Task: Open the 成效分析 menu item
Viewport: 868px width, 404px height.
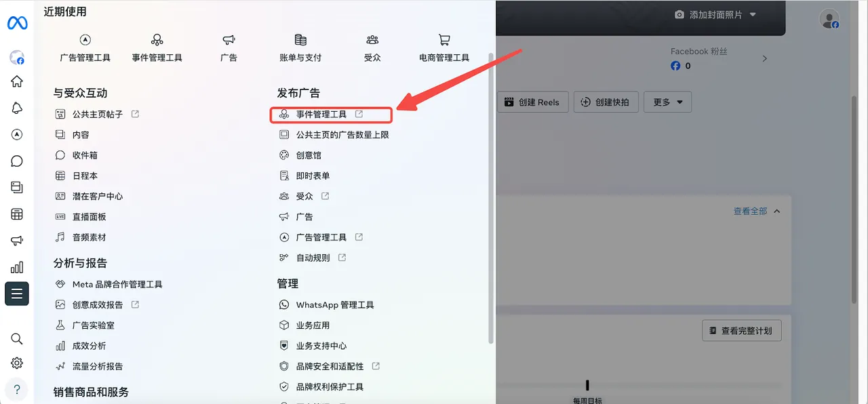Action: [x=80, y=346]
